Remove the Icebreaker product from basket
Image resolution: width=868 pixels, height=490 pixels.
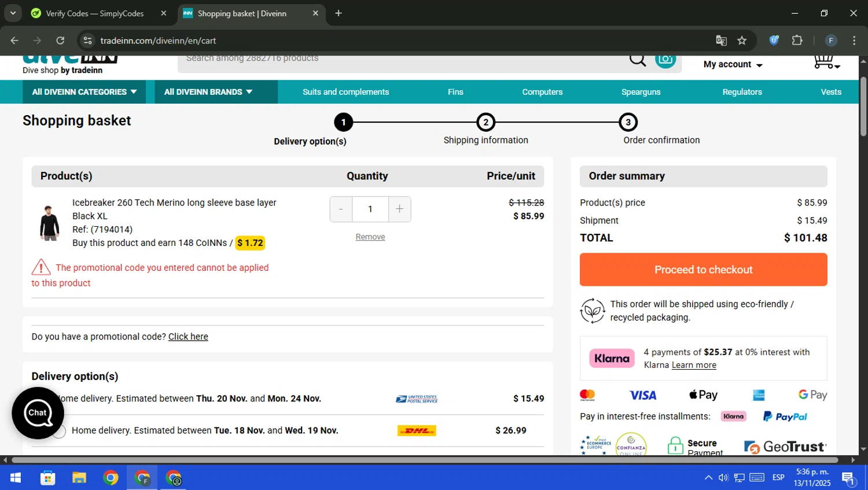point(370,237)
